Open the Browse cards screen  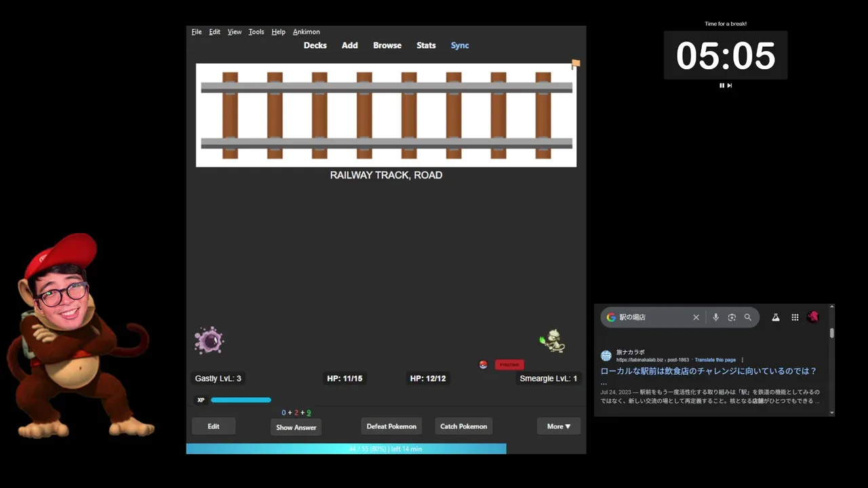[387, 45]
